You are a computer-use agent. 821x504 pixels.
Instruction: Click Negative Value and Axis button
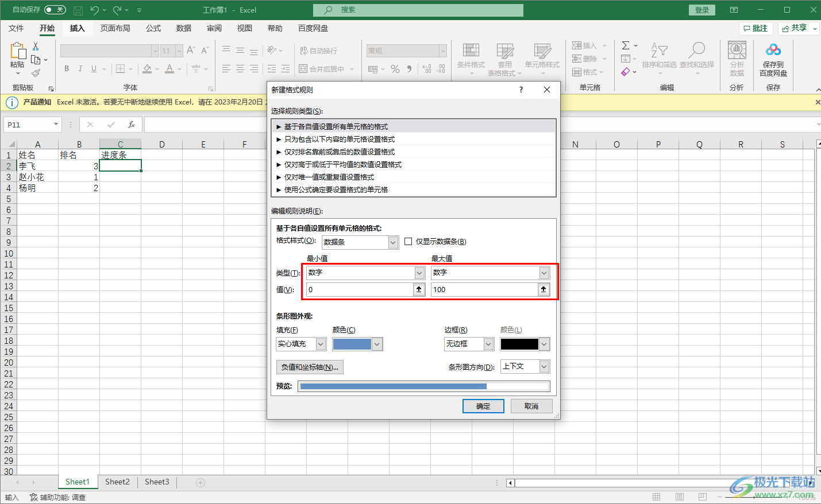tap(310, 367)
